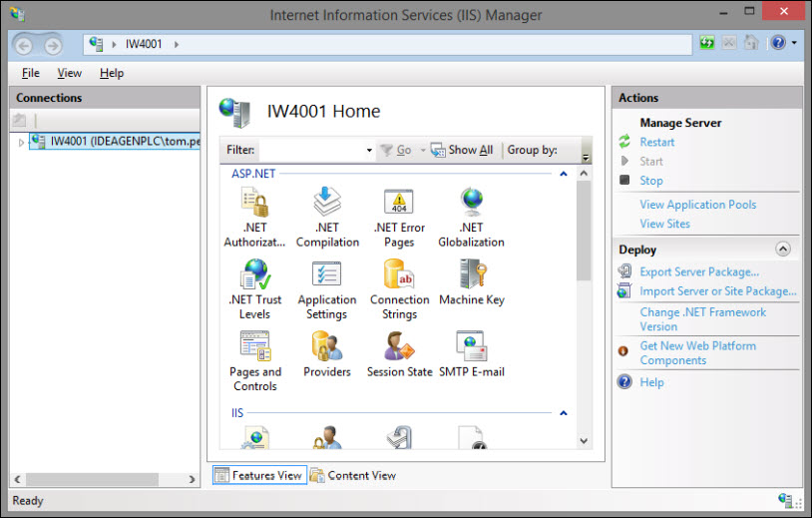Open .NET Trust Levels feature
Viewport: 812px width, 518px height.
click(254, 289)
